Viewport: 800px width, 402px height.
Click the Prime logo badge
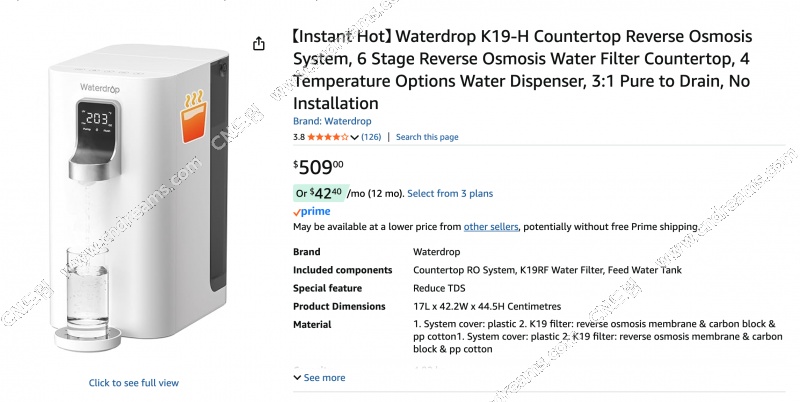point(311,212)
